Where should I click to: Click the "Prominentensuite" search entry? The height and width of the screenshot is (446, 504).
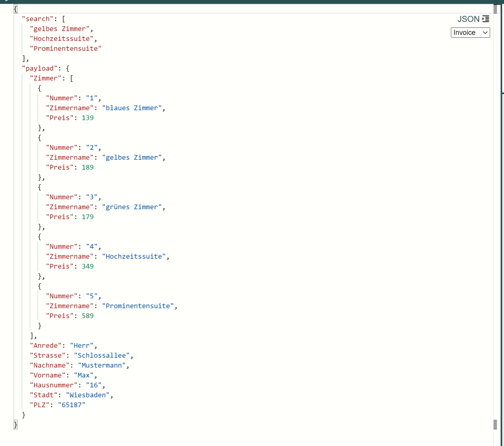click(x=66, y=49)
